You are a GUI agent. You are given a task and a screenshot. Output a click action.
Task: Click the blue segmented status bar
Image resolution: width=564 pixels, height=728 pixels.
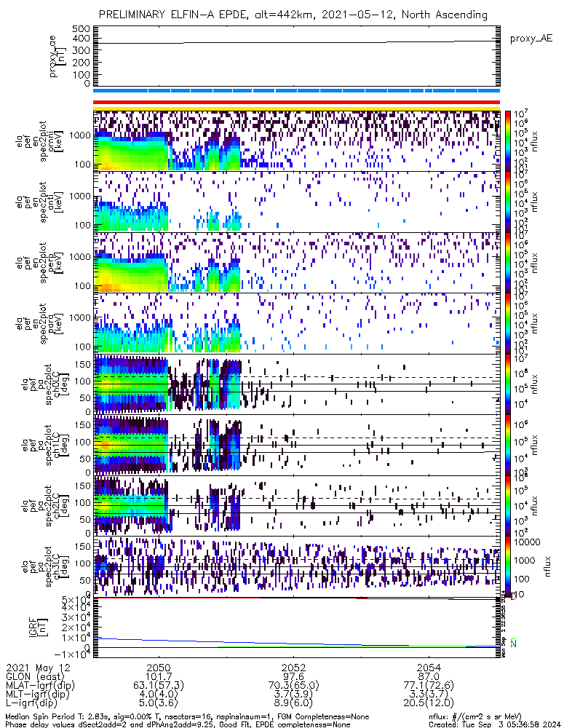(297, 90)
